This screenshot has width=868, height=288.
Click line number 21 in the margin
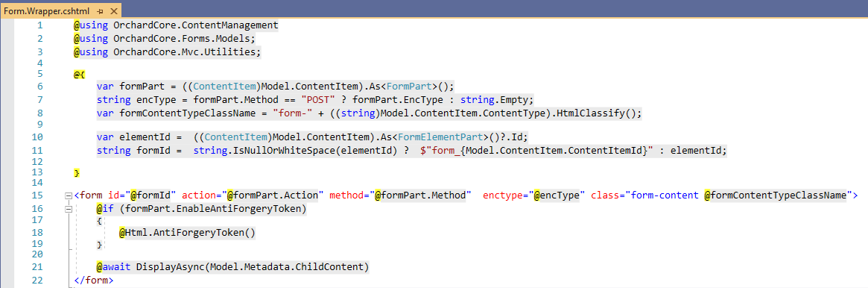(x=38, y=267)
